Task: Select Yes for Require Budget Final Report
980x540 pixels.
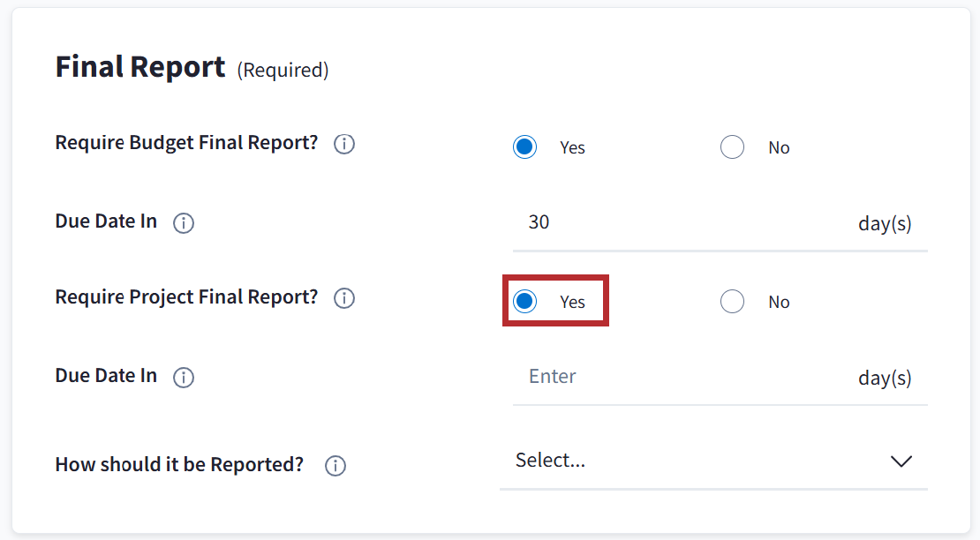Action: point(525,147)
